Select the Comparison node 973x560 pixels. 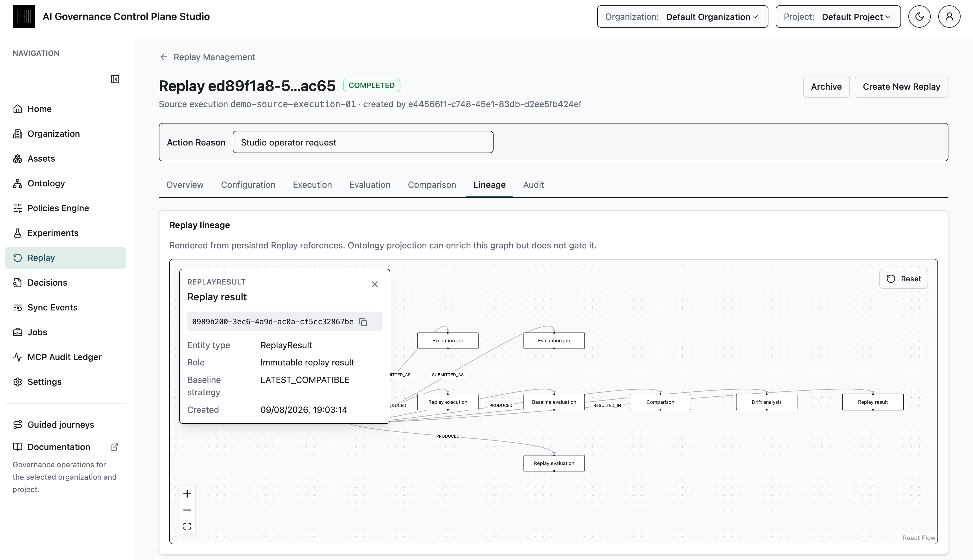point(660,402)
